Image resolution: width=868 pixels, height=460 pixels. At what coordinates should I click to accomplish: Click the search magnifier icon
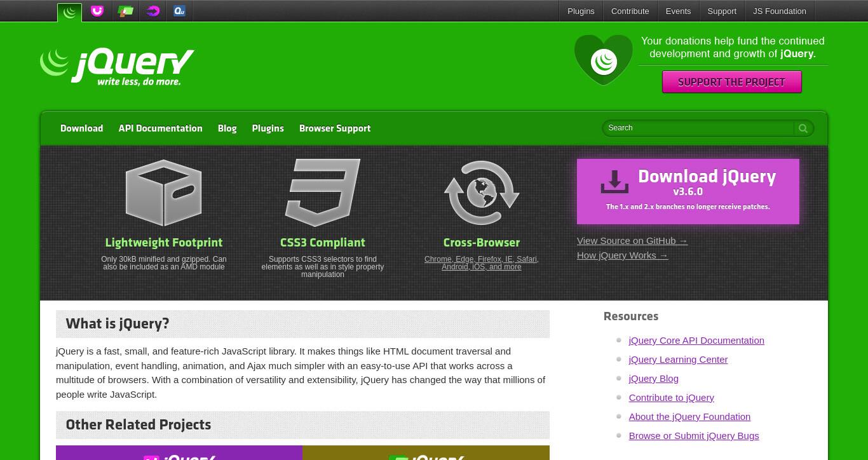tap(803, 128)
